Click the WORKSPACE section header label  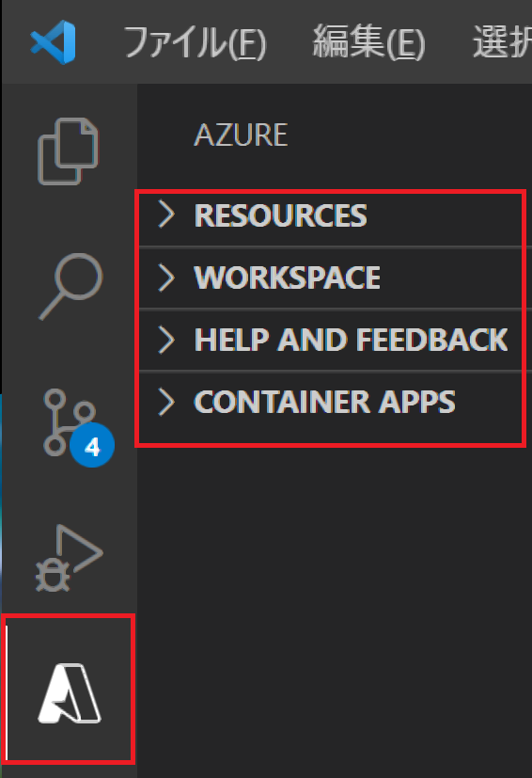287,278
